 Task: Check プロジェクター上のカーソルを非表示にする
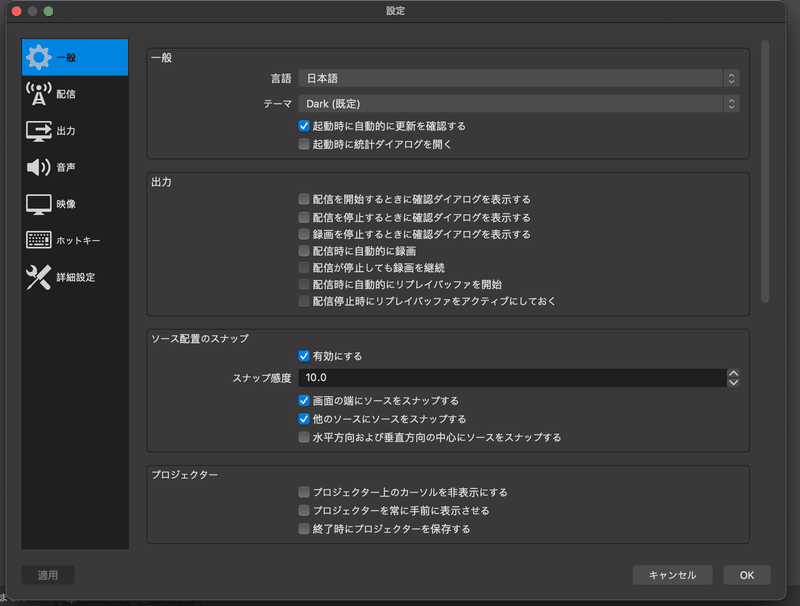(304, 492)
